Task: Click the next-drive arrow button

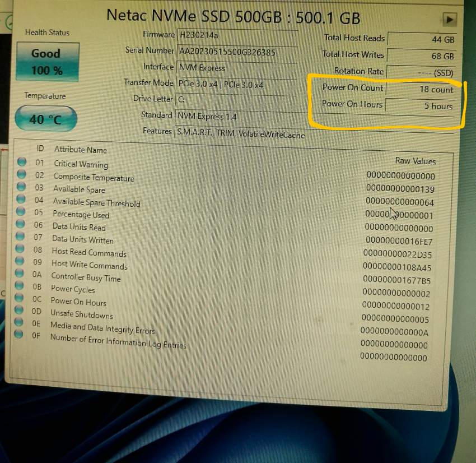Action: tap(450, 18)
